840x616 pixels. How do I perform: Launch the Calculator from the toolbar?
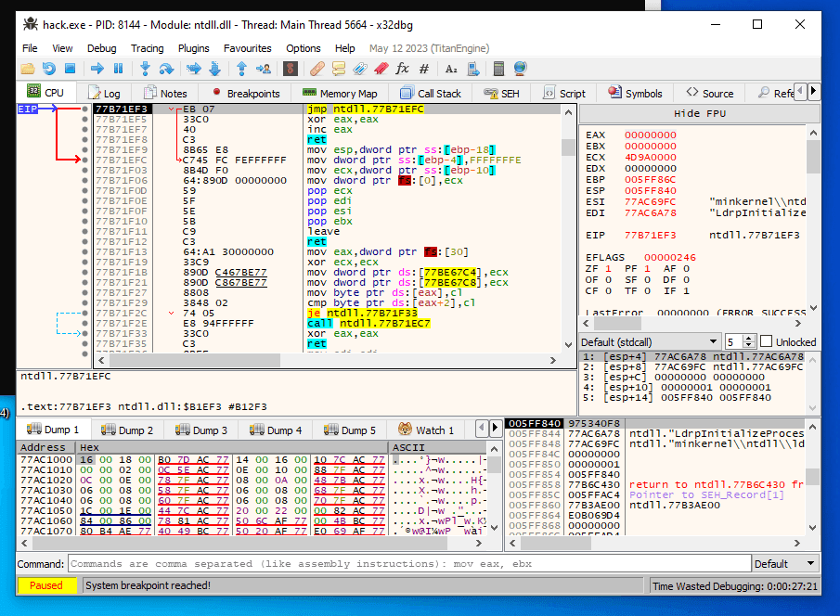pos(498,68)
